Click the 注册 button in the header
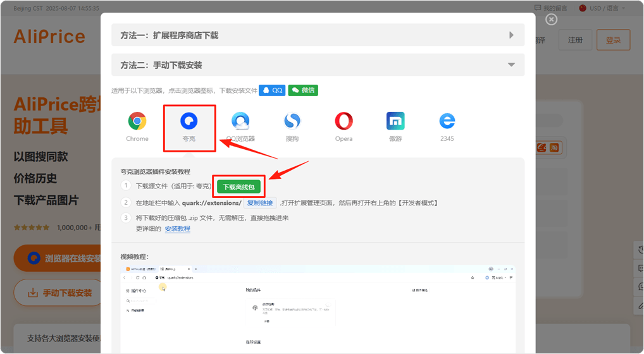Screen dimensions: 644x354 (575, 40)
